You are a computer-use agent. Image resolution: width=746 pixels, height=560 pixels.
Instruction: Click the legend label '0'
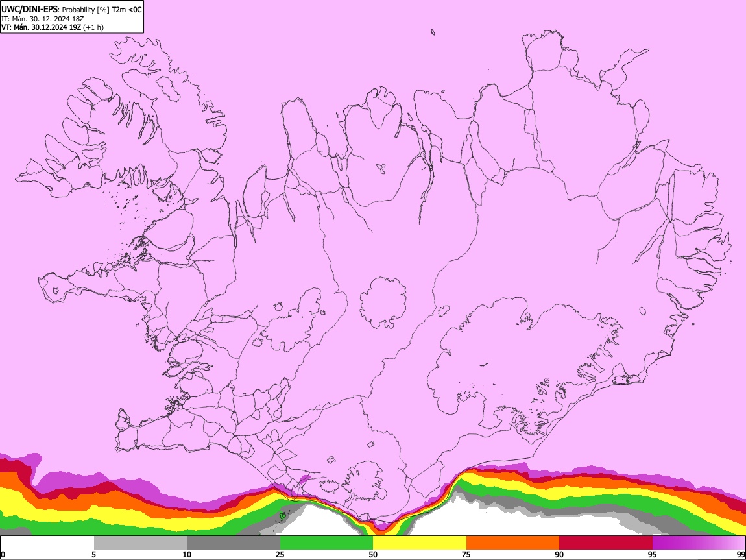coord(3,555)
